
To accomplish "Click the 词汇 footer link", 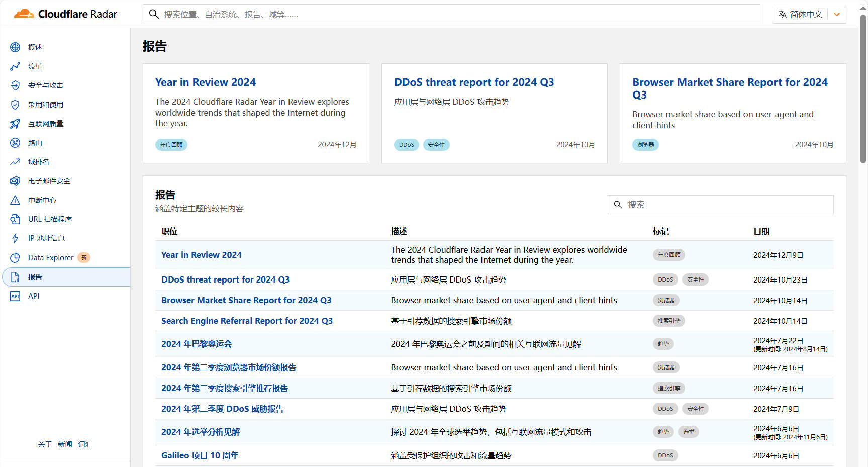I will point(85,444).
